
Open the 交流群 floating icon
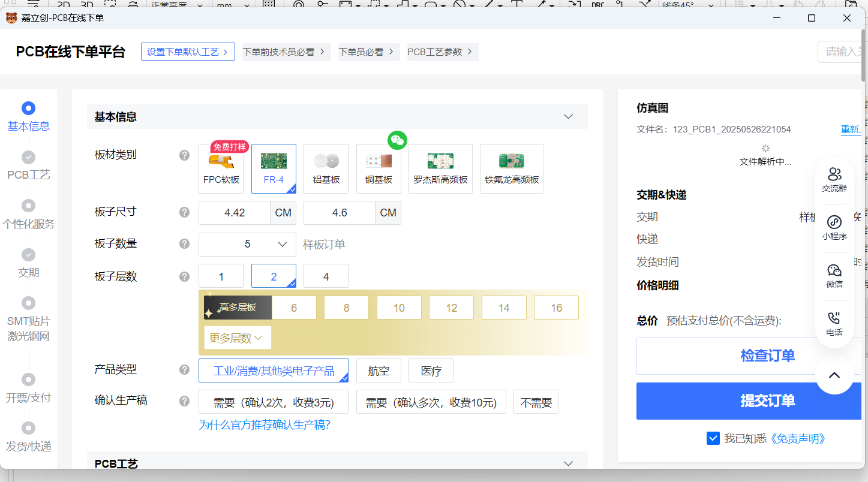834,179
